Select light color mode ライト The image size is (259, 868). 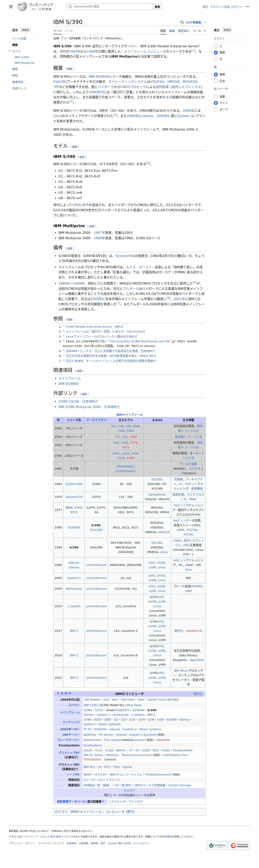pos(216,103)
